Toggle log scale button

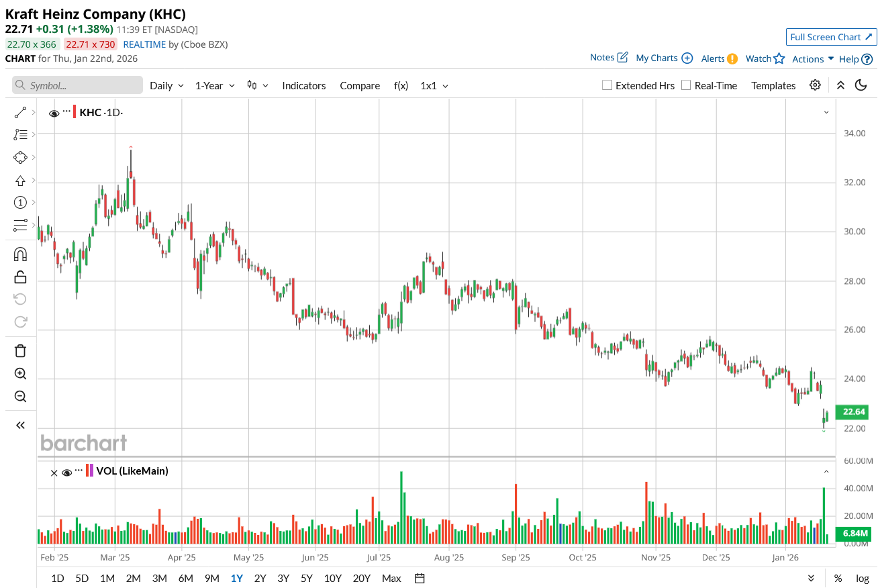863,579
